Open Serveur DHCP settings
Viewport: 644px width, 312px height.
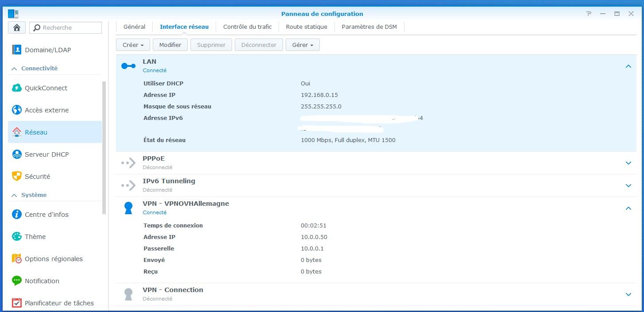click(47, 154)
